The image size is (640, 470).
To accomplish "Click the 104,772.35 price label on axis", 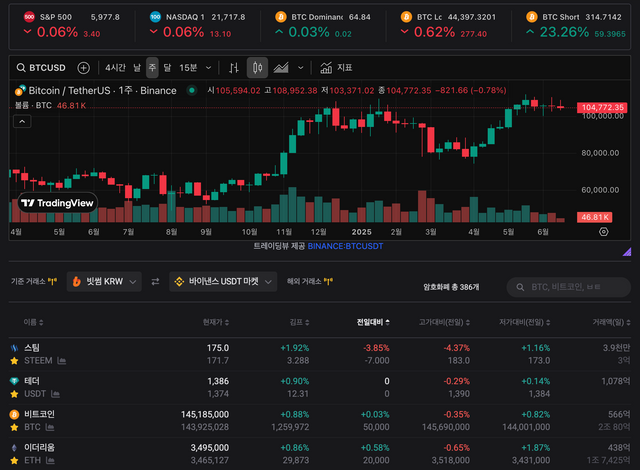I will point(602,107).
